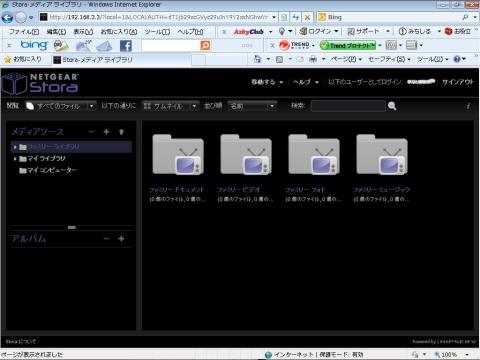Open the ヘルプ(H) menu in menu bar
Image resolution: width=480 pixels, height=360 pixels.
190,32
